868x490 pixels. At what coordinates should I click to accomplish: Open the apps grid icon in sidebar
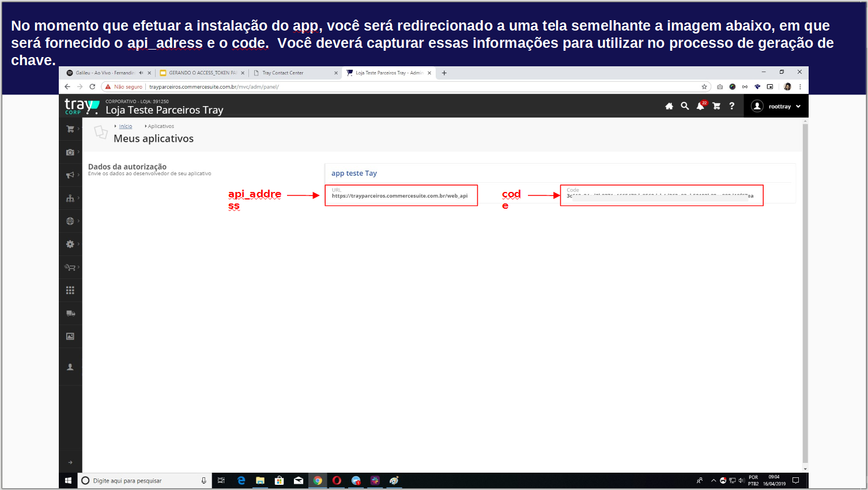[x=70, y=291]
